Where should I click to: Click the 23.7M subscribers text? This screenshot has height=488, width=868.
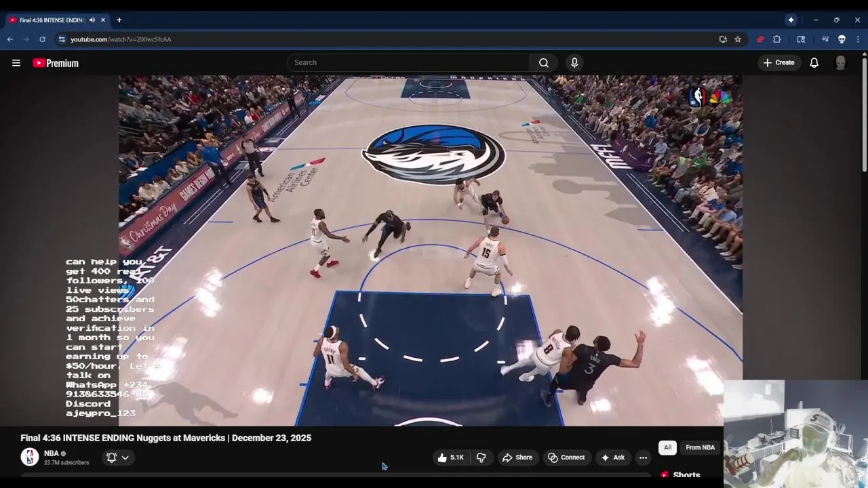[x=66, y=463]
